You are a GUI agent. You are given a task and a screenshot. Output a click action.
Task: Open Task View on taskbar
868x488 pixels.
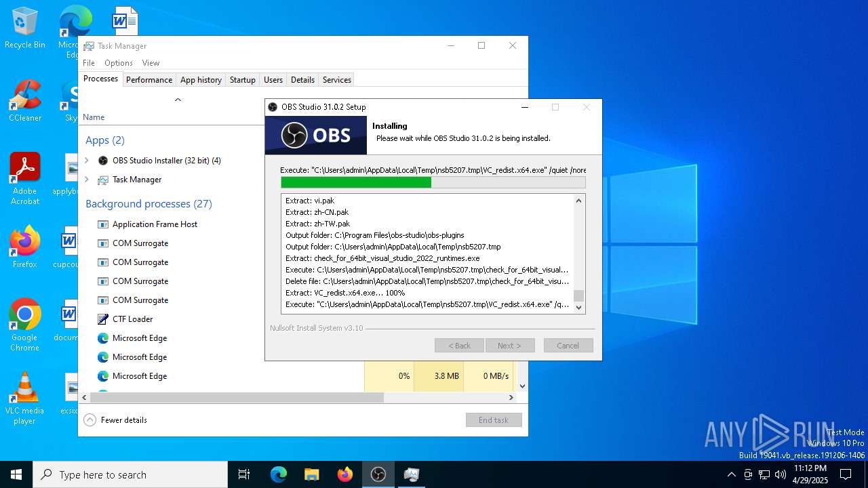244,474
